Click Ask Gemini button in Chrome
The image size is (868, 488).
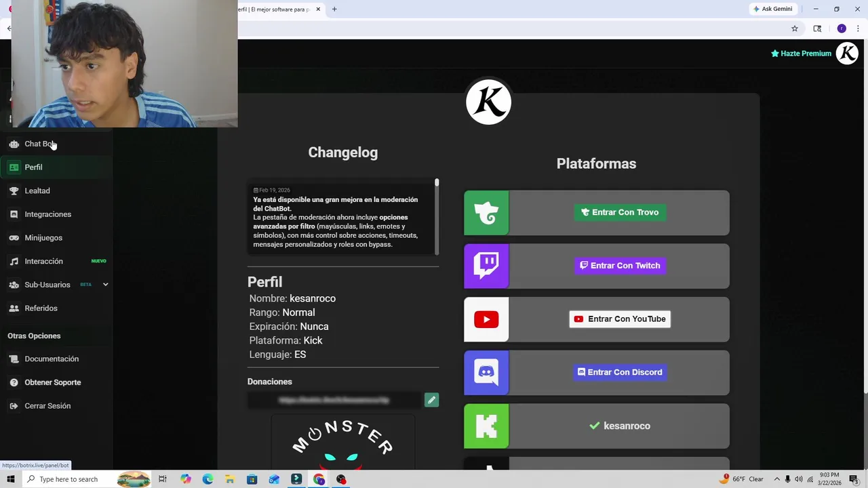(772, 9)
